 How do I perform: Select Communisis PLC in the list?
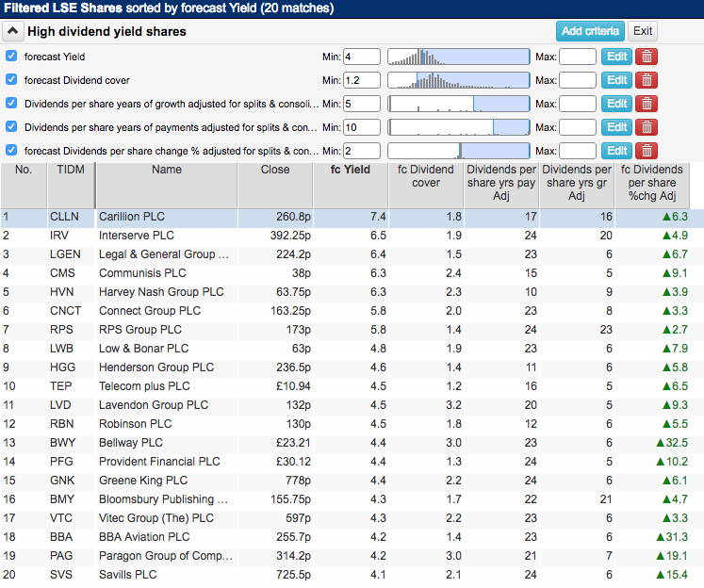[352, 273]
